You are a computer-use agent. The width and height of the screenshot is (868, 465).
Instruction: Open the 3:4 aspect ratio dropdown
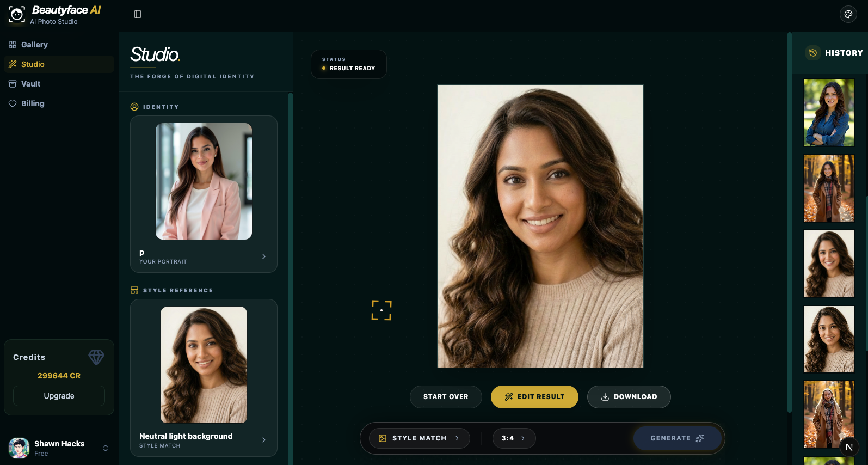tap(514, 438)
